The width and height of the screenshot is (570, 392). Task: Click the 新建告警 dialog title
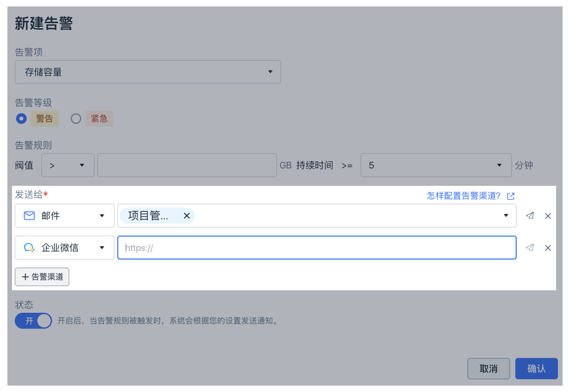pos(44,23)
